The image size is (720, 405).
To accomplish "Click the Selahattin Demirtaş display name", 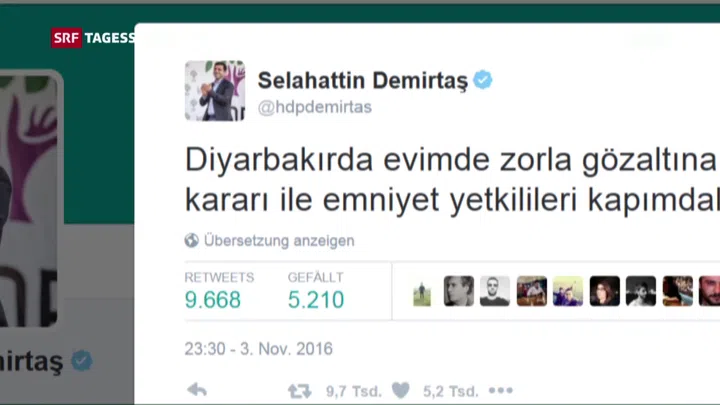I will [363, 80].
